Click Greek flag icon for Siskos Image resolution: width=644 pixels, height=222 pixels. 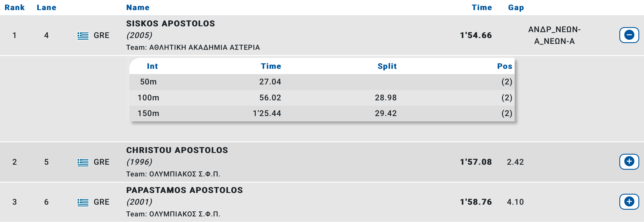83,36
